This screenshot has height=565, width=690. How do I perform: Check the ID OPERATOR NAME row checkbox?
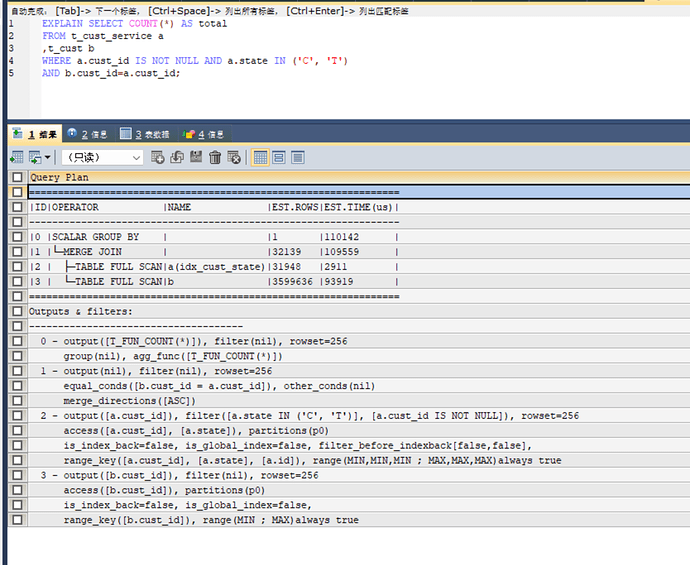pos(17,207)
